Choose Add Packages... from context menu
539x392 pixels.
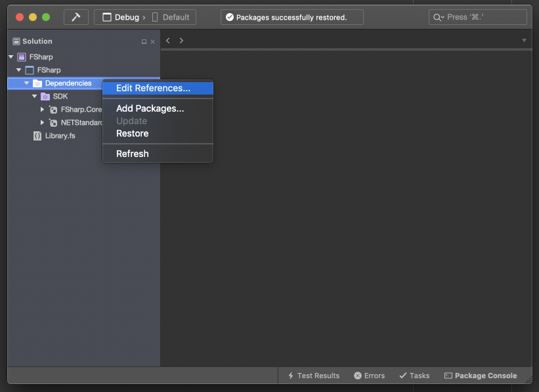click(158, 108)
